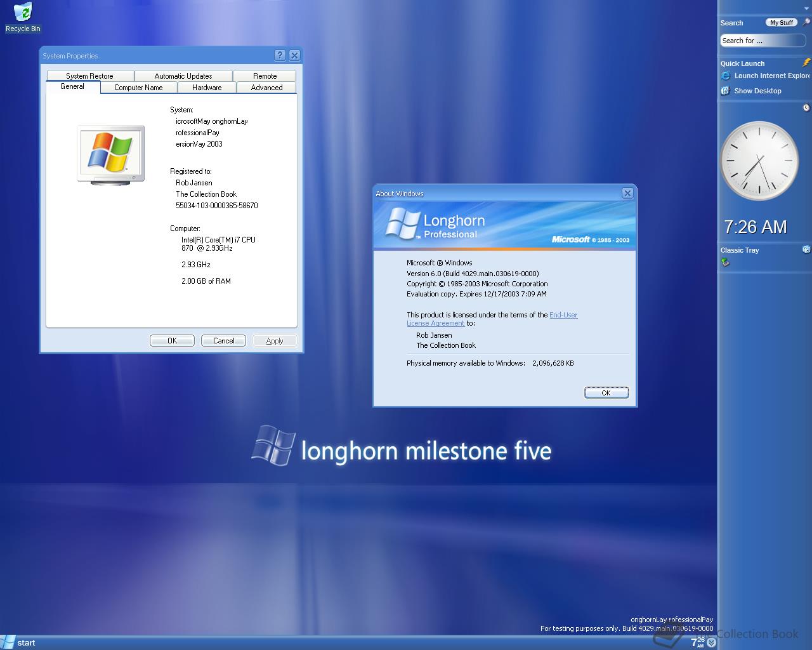Click the Classic Tray header label

(740, 250)
